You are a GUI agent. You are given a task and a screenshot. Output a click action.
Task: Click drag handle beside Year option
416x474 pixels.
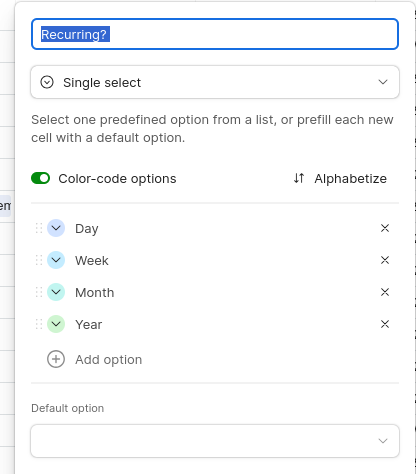tap(39, 324)
